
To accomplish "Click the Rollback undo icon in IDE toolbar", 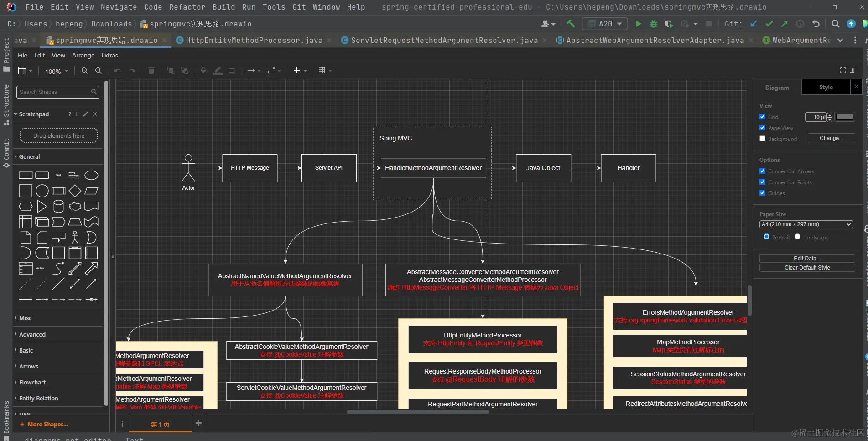I will pyautogui.click(x=816, y=24).
